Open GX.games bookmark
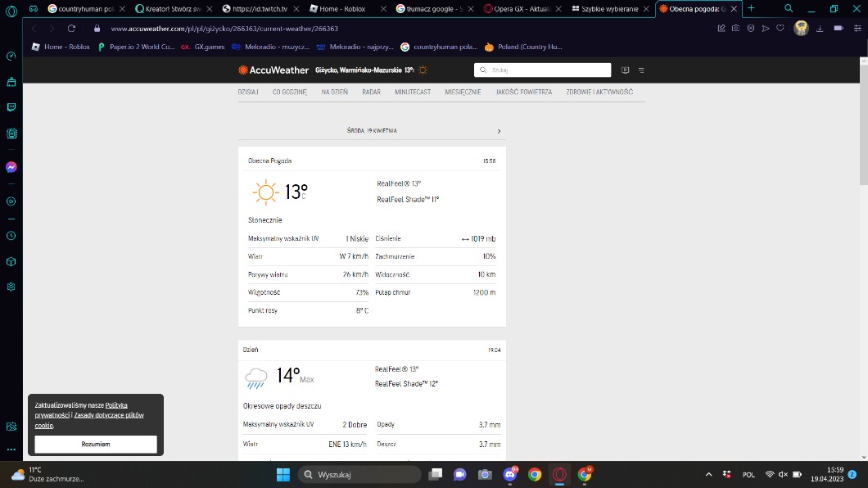 203,47
